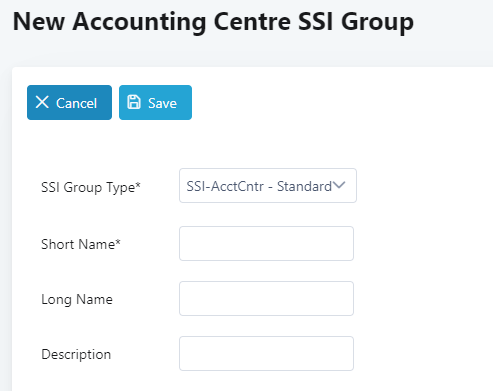The height and width of the screenshot is (391, 493).
Task: Click the 'SSI Group Type*' label
Action: pos(91,187)
